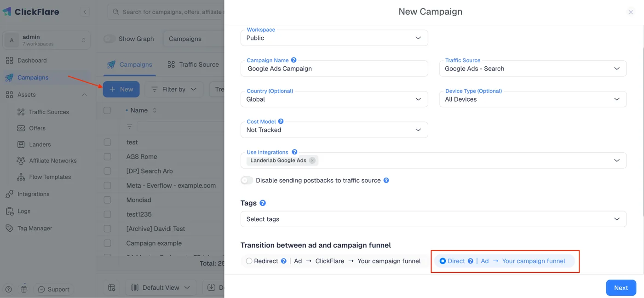The width and height of the screenshot is (644, 298).
Task: Collapse the Assets section chevron
Action: point(84,95)
